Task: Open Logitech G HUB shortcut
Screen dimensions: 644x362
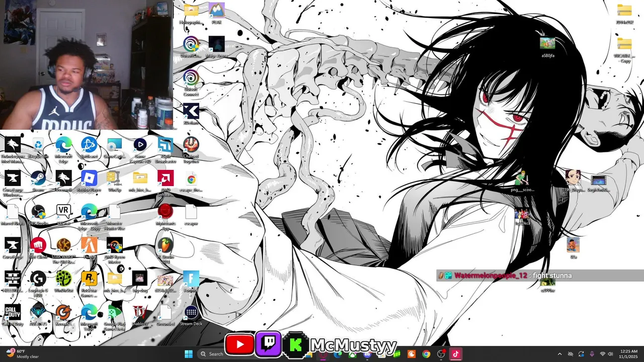Action: tap(38, 284)
